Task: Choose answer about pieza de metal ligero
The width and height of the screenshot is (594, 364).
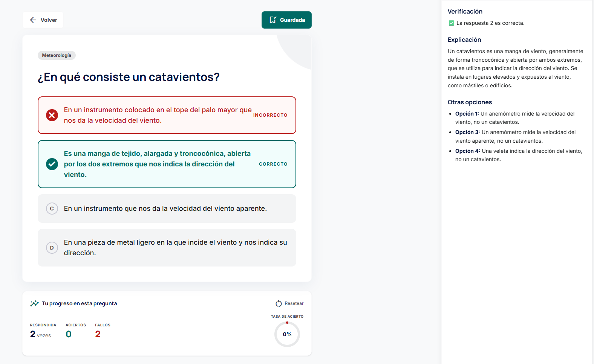Action: tap(175, 248)
